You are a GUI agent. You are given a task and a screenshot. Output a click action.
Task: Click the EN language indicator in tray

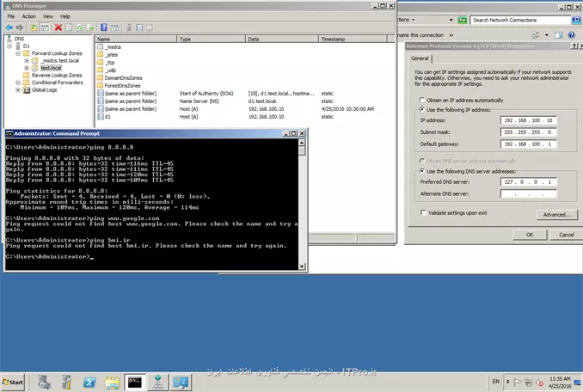pyautogui.click(x=495, y=382)
